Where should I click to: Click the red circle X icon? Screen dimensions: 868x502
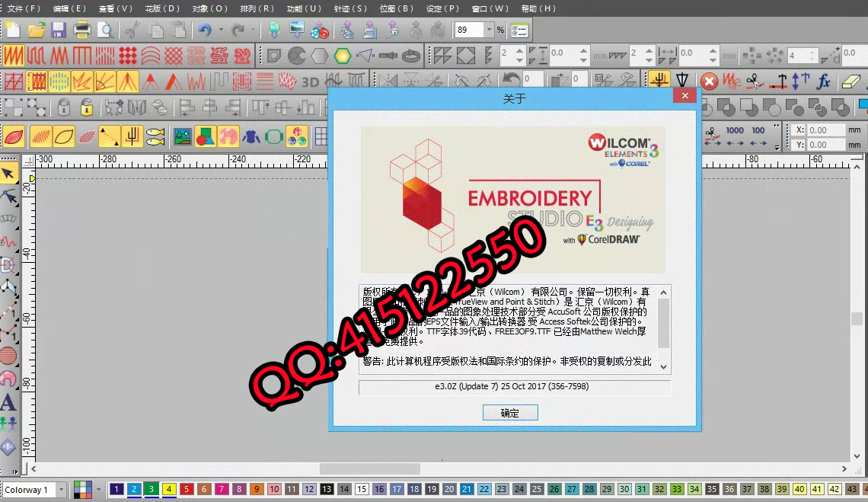[x=709, y=82]
